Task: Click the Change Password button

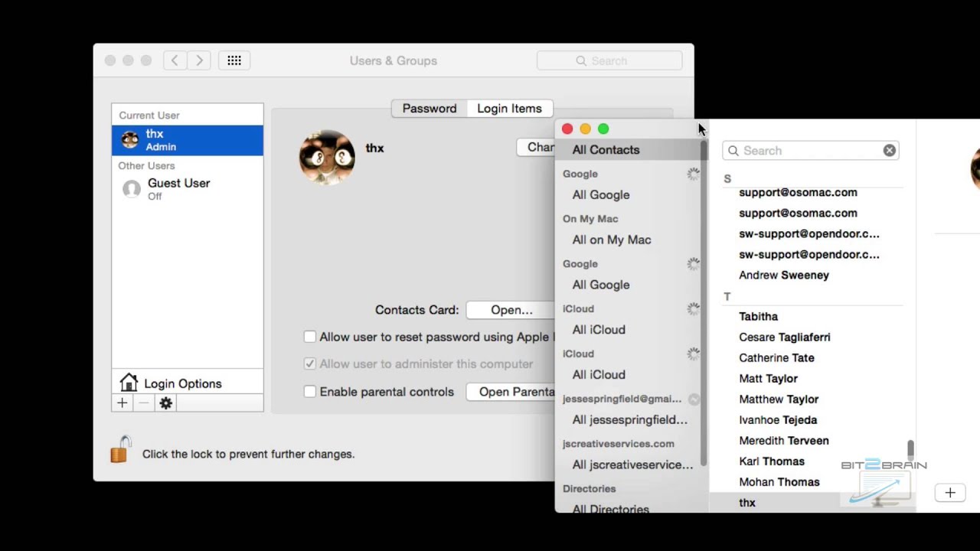Action: point(536,148)
